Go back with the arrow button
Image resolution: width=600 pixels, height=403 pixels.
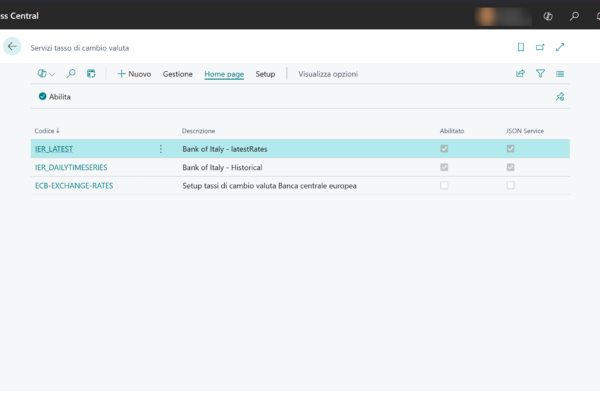12,47
